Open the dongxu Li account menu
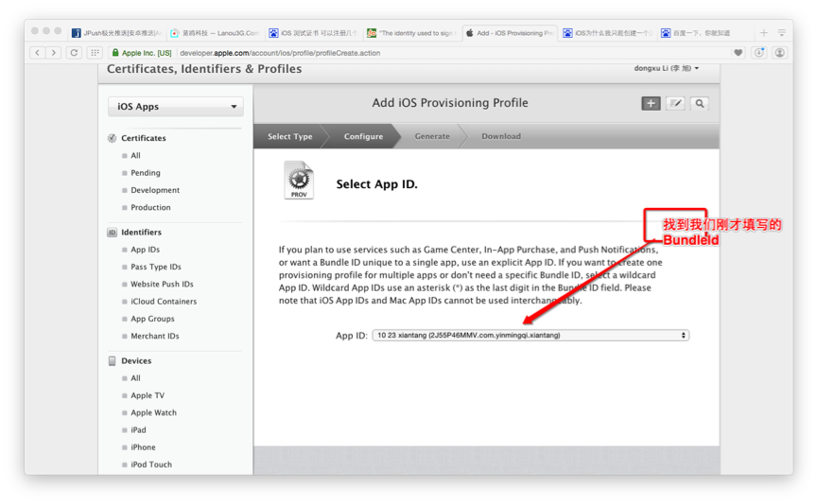 [666, 68]
